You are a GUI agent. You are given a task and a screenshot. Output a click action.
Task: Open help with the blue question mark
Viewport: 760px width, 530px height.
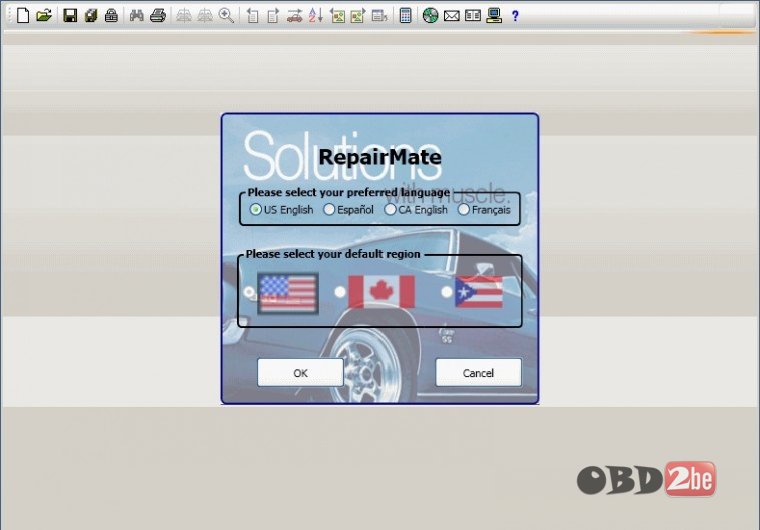pos(515,16)
